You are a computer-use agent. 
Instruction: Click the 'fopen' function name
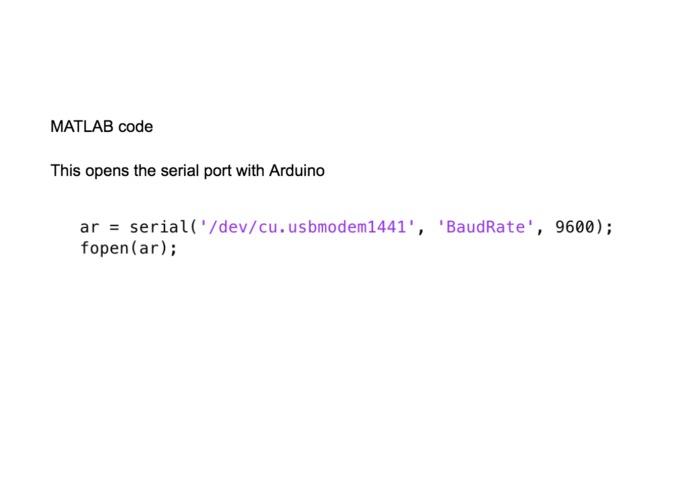point(104,248)
